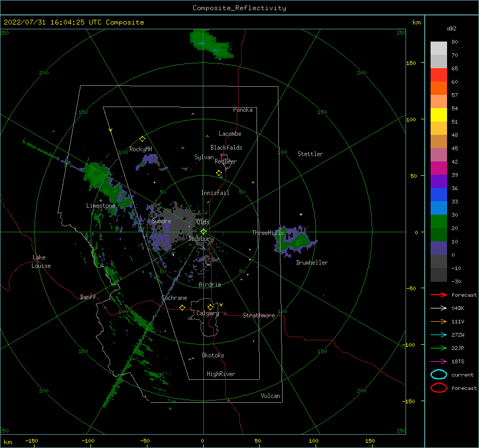Pick the 30 dBZ green color swatch
Image resolution: width=479 pixels, height=448 pixels.
tap(439, 221)
